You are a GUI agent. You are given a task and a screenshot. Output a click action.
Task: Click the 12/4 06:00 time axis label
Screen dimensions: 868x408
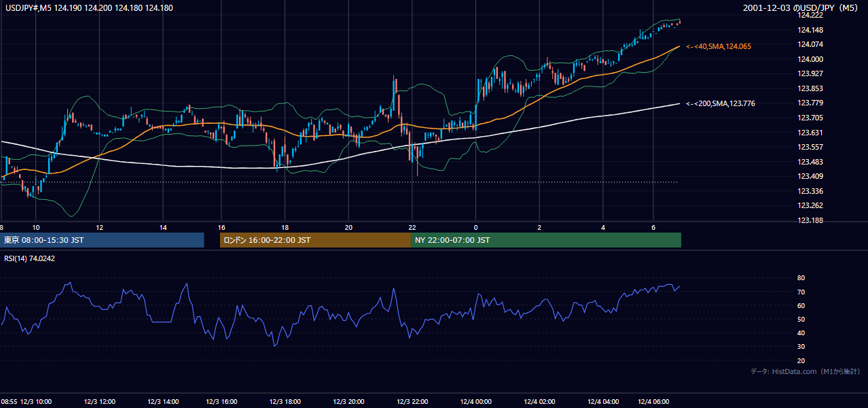[653, 401]
